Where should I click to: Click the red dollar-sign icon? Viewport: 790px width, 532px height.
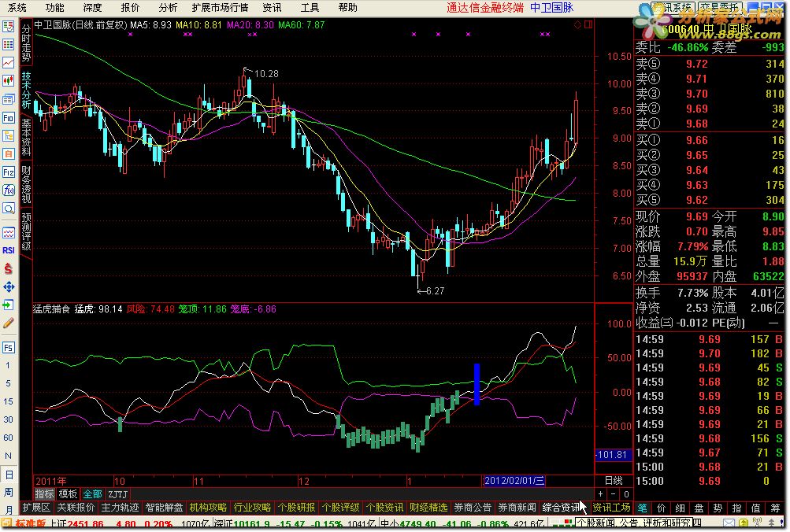point(9,268)
